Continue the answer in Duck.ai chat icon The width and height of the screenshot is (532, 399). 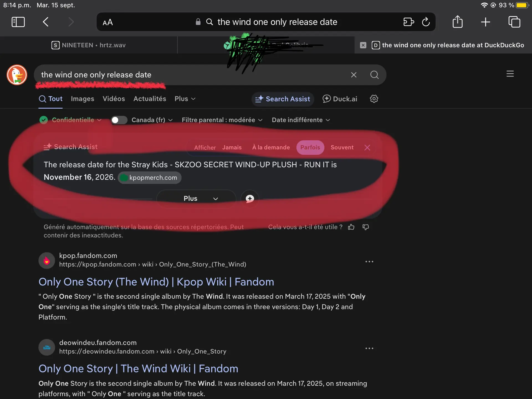pos(250,199)
